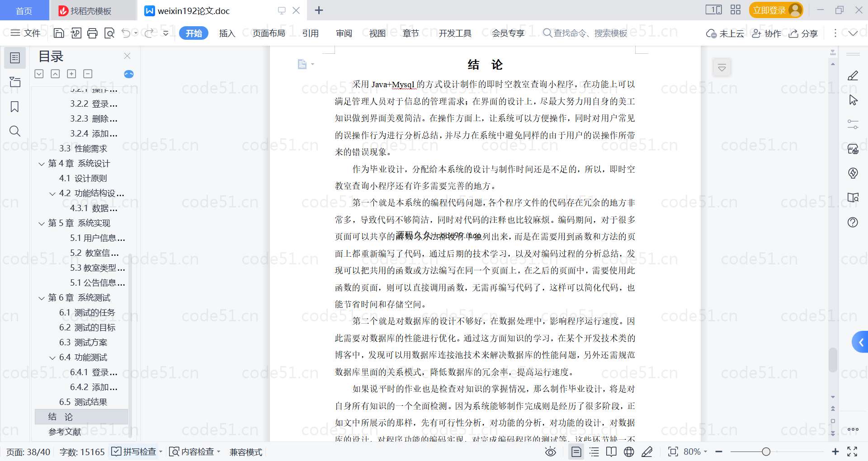This screenshot has height=461, width=868.
Task: Jump to 6.5 测试结果 in outline
Action: pyautogui.click(x=83, y=402)
